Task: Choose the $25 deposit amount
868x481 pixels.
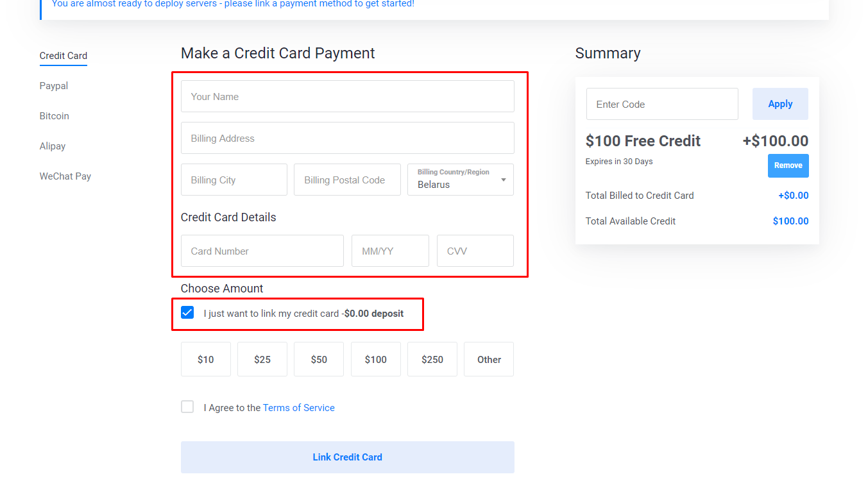Action: click(262, 360)
